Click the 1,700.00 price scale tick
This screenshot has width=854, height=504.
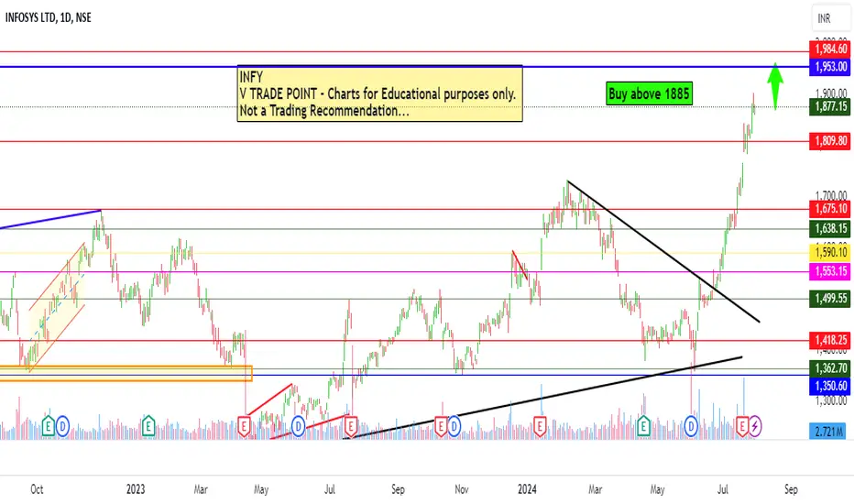click(x=830, y=195)
